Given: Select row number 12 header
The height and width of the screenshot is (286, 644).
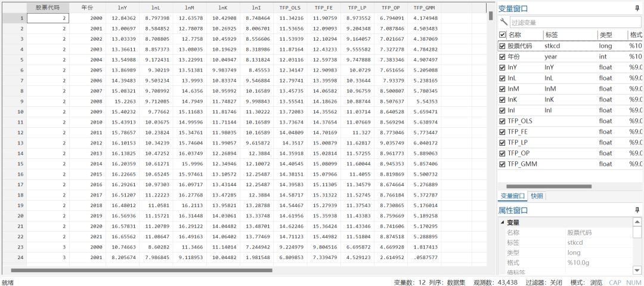Looking at the screenshot, I should coord(14,132).
